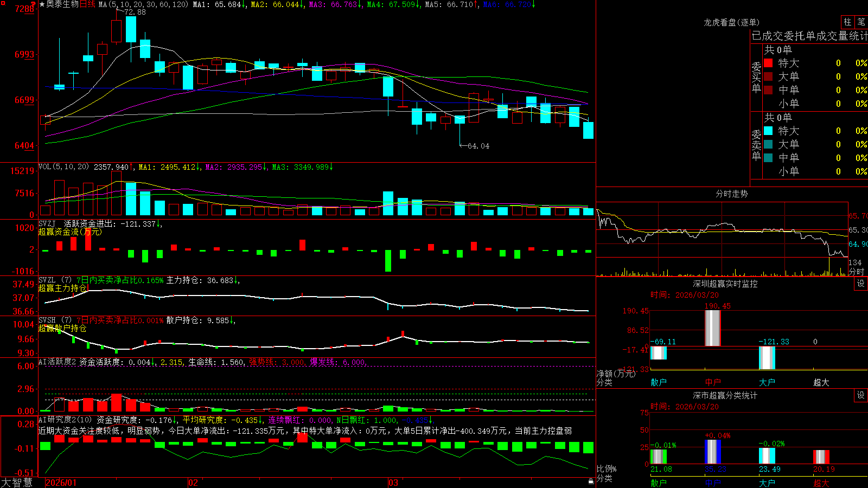The height and width of the screenshot is (488, 868).
Task: Click the lock icon at chart bottom
Action: tap(591, 481)
